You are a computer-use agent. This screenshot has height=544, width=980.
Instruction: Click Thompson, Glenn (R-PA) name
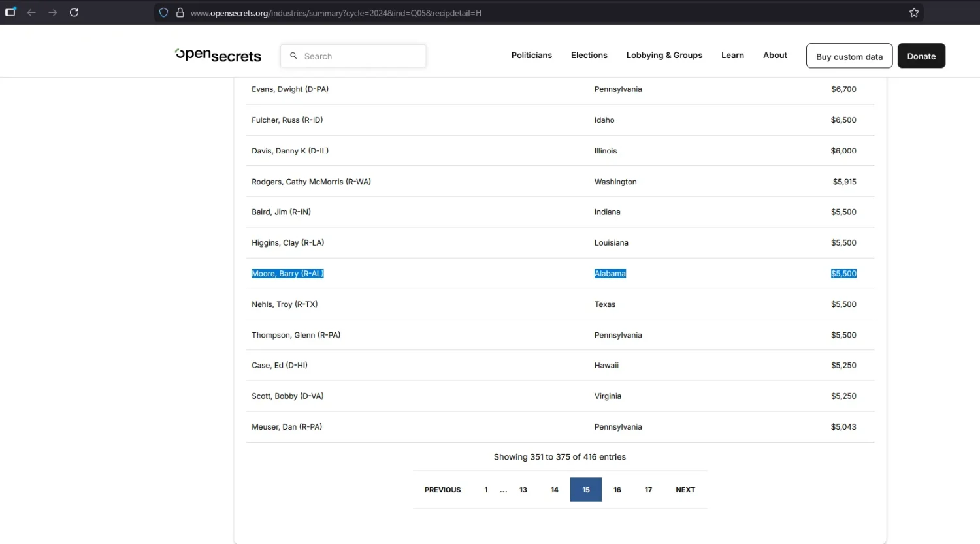296,335
